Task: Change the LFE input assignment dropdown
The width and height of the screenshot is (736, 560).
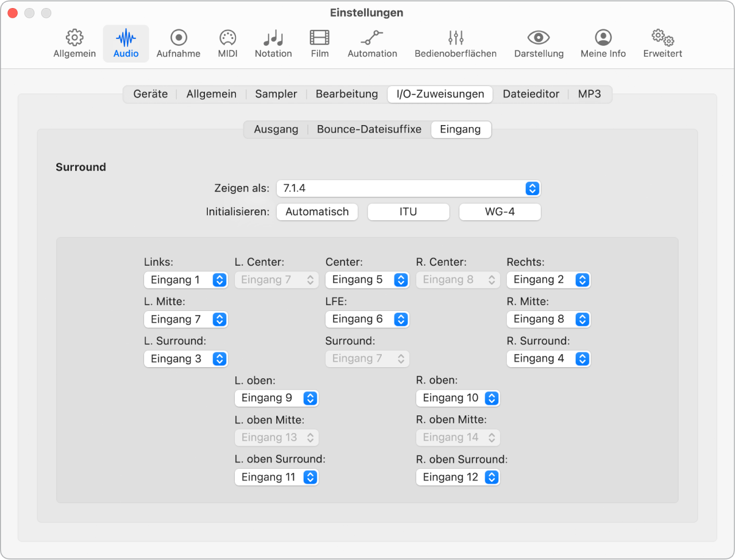Action: pos(367,319)
